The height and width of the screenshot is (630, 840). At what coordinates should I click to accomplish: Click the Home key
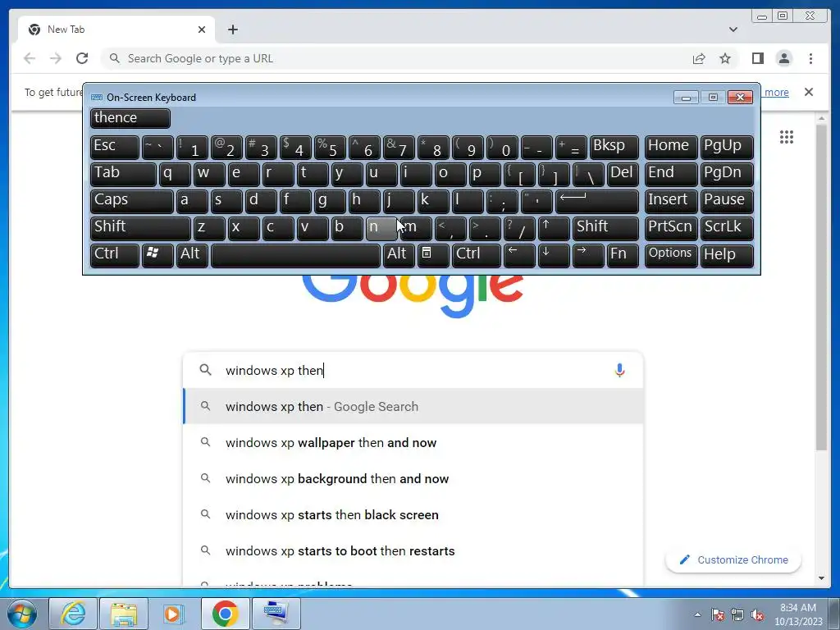click(671, 147)
